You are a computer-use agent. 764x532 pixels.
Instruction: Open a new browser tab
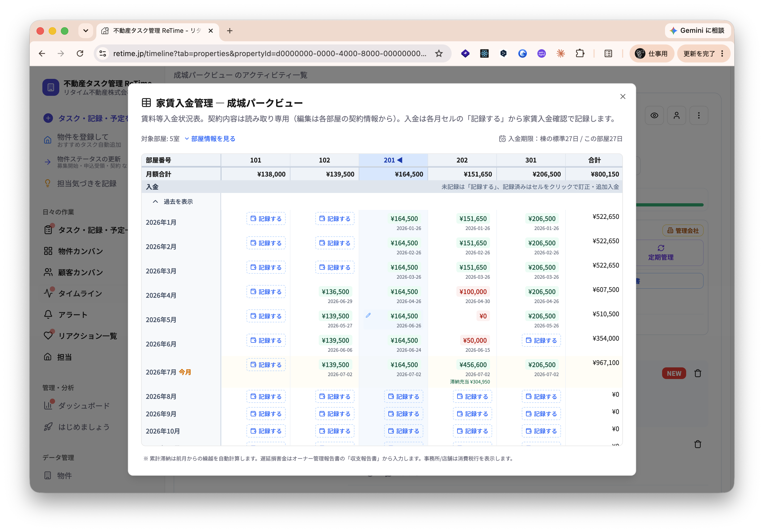click(x=230, y=31)
